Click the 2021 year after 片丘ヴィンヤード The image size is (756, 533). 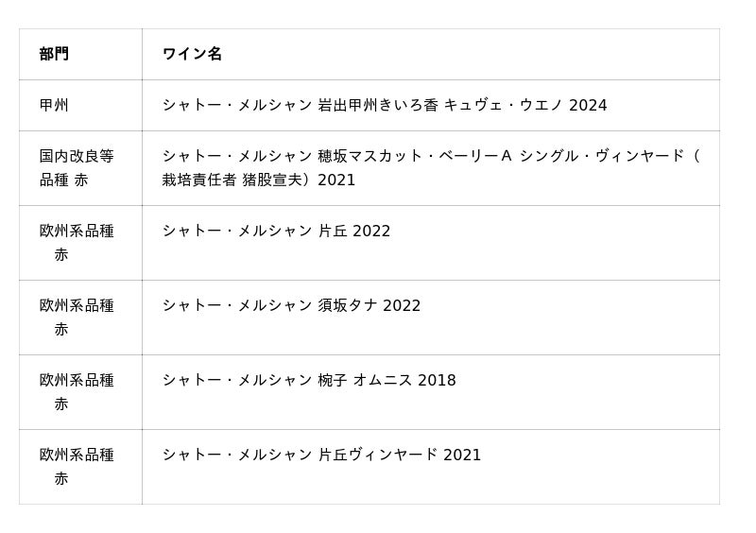462,455
